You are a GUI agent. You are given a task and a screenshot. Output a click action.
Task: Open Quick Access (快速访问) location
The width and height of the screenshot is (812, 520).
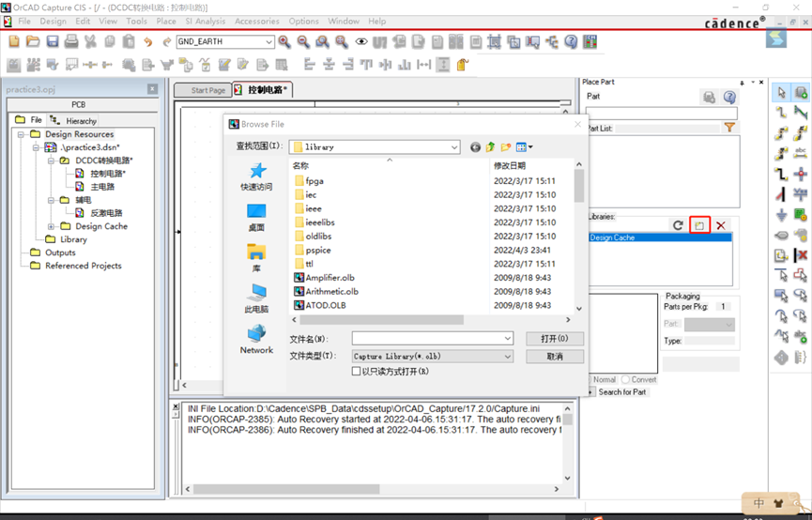point(256,176)
